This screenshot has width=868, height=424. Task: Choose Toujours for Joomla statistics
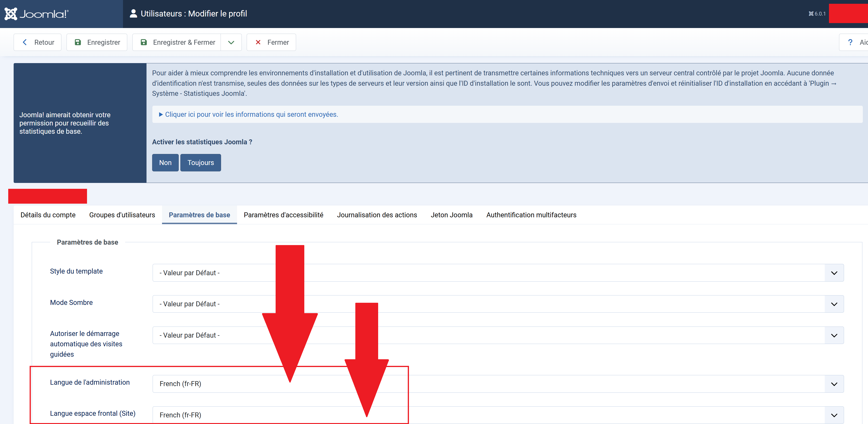[x=201, y=163]
